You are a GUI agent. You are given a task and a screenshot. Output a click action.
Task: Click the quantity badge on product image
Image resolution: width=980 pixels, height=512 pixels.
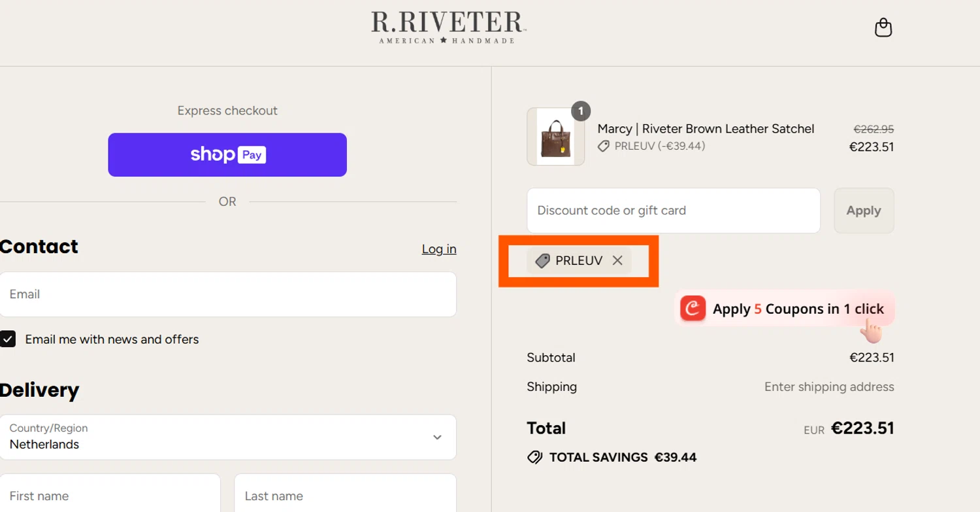tap(581, 111)
